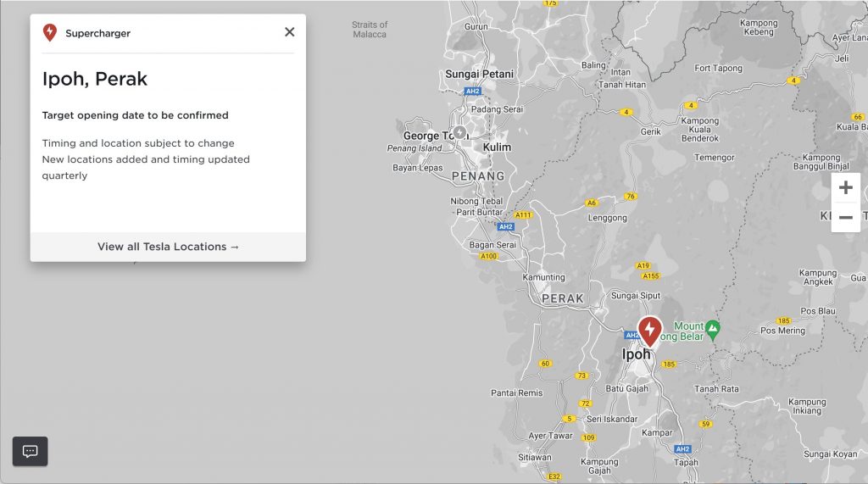Click the Straits of Malacca label
This screenshot has height=484, width=868.
(370, 30)
